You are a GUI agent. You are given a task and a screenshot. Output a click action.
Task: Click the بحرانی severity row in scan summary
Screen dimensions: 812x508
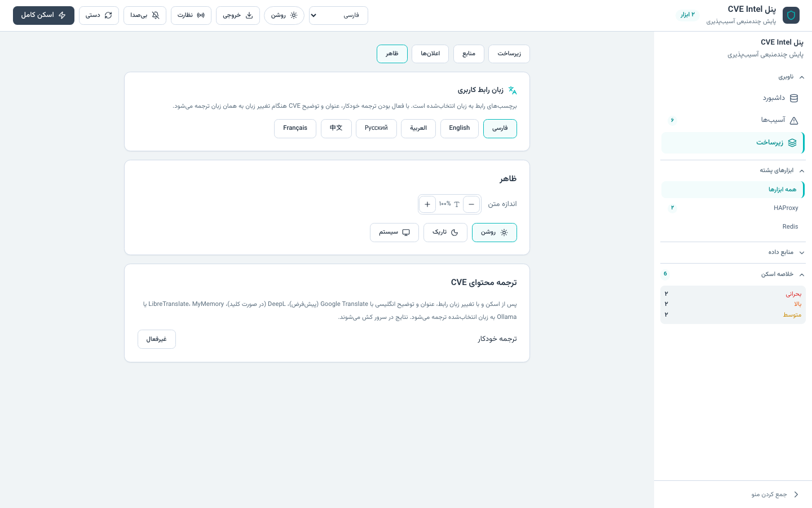coord(733,294)
